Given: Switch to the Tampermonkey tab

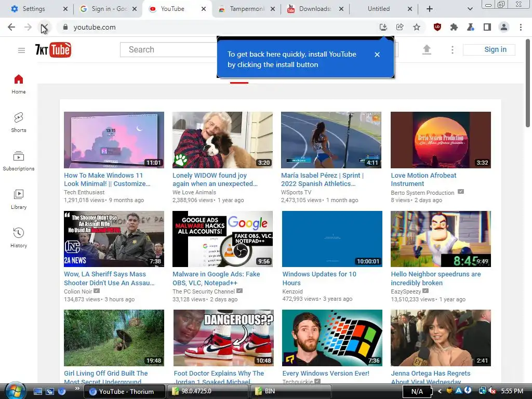Looking at the screenshot, I should (247, 9).
